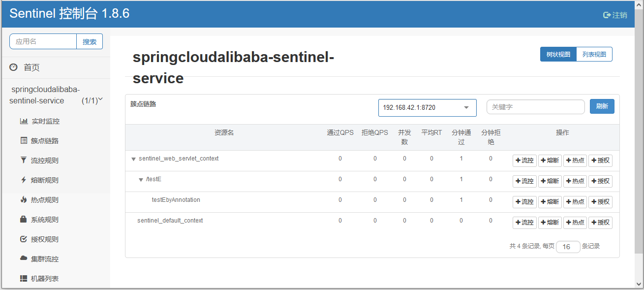
Task: Click the lock icon for 系统规则
Action: pyautogui.click(x=24, y=220)
